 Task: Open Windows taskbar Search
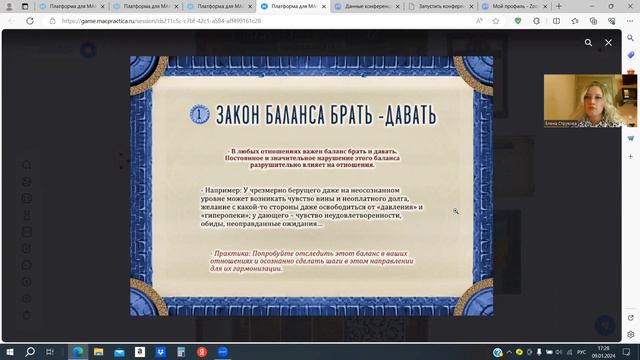pyautogui.click(x=30, y=352)
